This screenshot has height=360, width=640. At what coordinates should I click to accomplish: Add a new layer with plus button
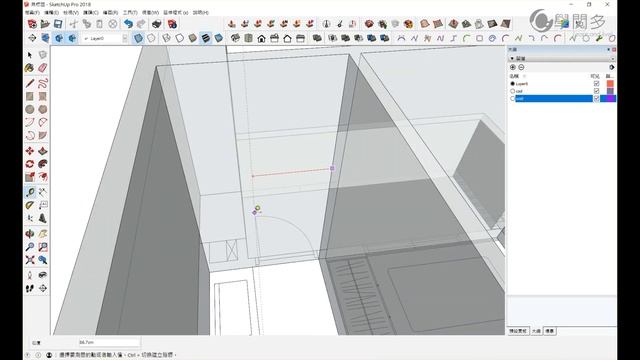(x=513, y=67)
